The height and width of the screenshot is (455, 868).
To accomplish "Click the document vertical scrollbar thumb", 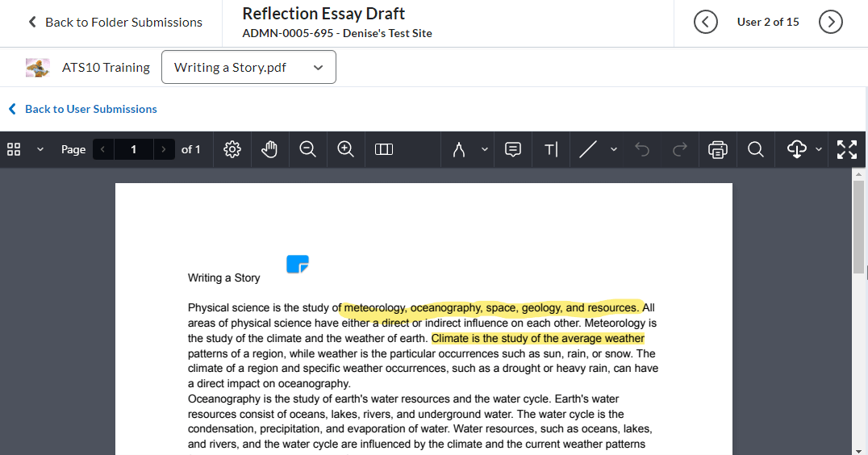I will (858, 227).
